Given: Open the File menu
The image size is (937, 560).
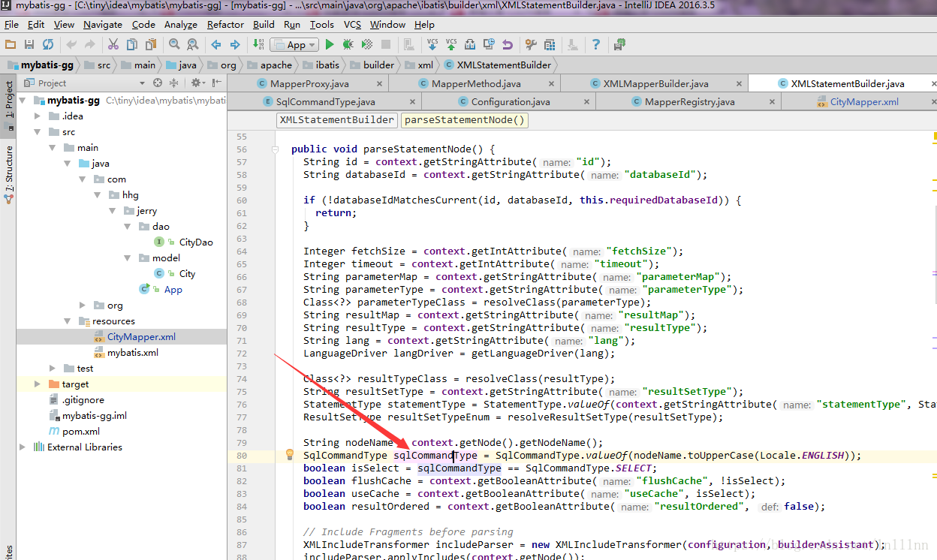Looking at the screenshot, I should (11, 24).
